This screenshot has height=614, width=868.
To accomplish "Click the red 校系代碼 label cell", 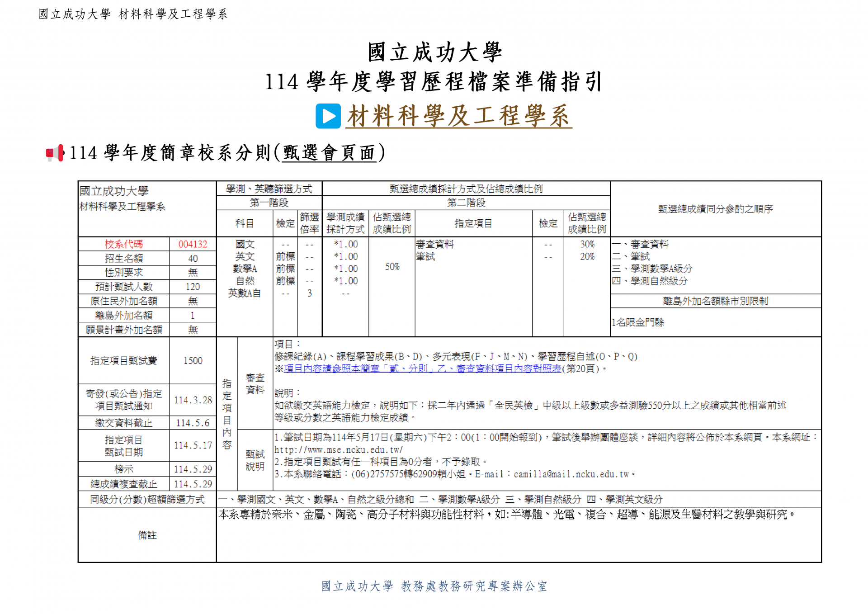I will [123, 244].
